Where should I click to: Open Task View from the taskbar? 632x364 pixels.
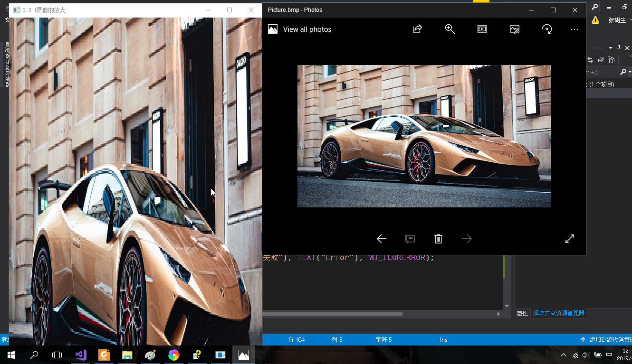[57, 355]
